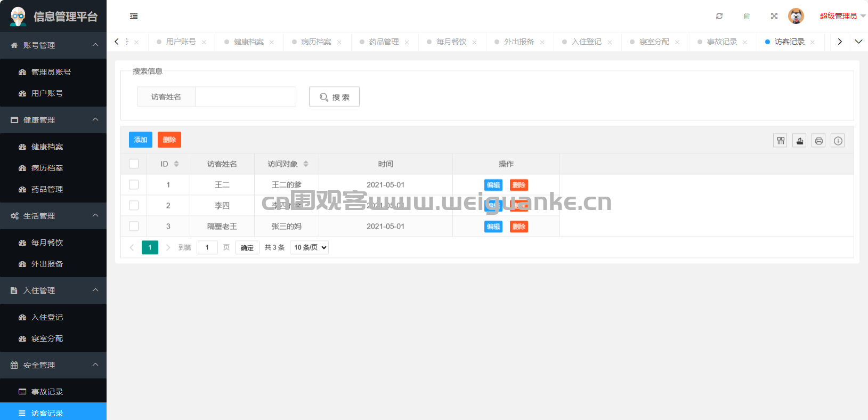The image size is (868, 420).
Task: Open the 超级管理员 user dropdown
Action: (x=842, y=16)
